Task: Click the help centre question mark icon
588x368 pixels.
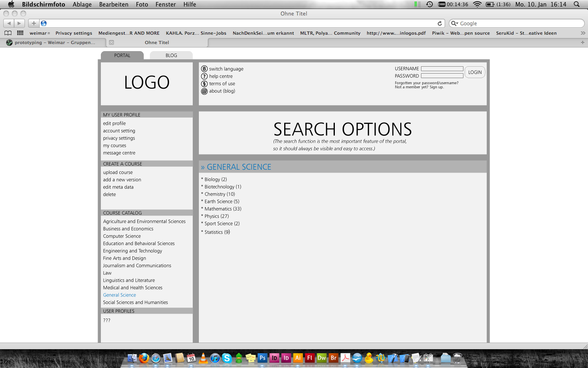Action: (204, 76)
